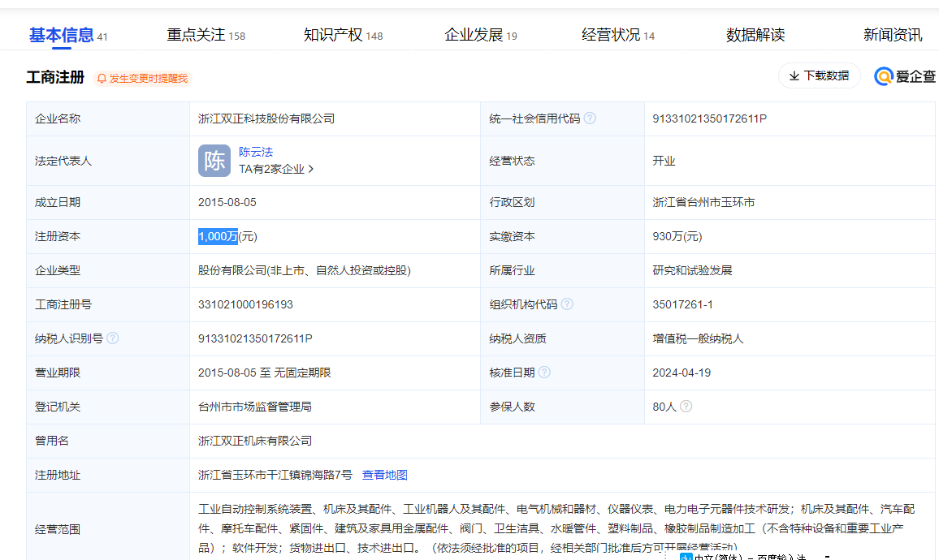
Task: Switch to the 新闻资讯 tab
Action: click(892, 35)
